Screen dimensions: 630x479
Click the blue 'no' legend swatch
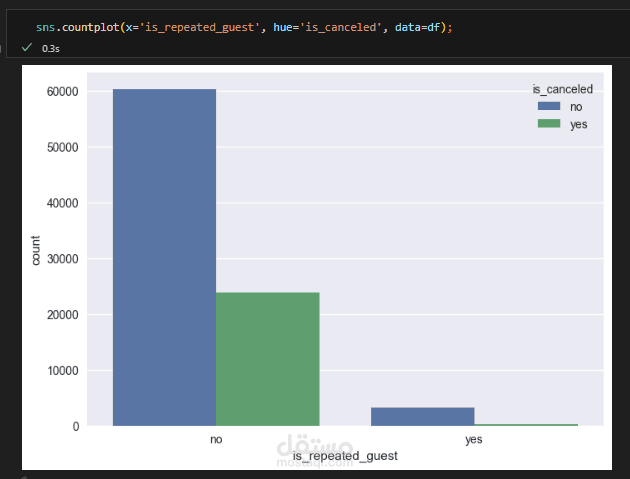click(549, 106)
